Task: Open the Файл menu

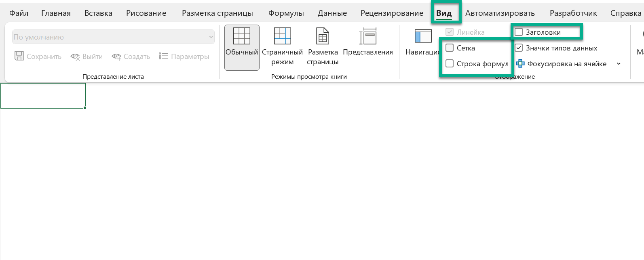Action: [x=19, y=13]
